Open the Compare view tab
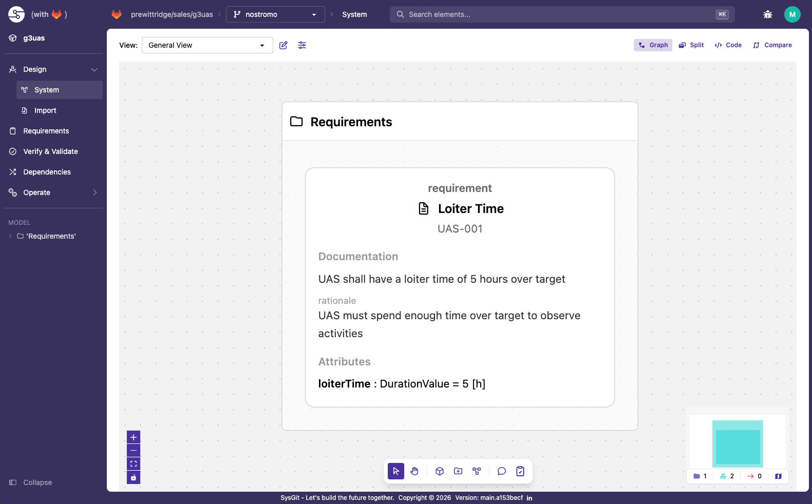Screen dimensions: 812x504 pyautogui.click(x=772, y=45)
